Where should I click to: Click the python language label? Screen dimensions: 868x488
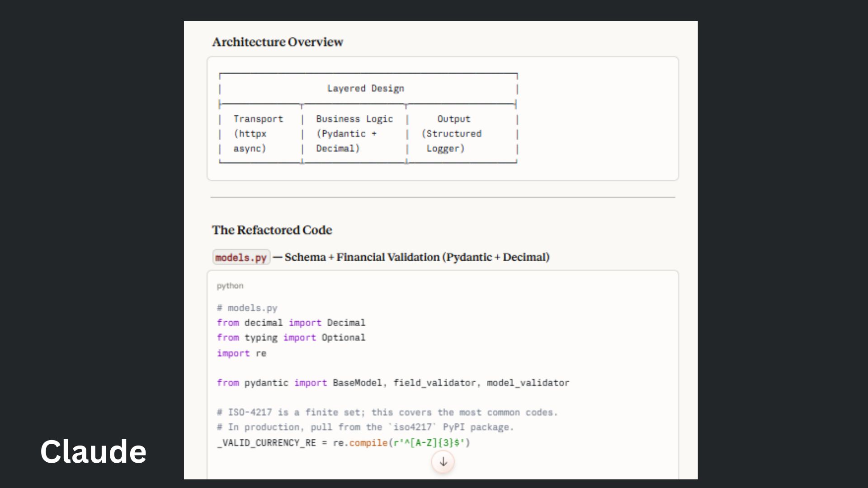(x=230, y=285)
